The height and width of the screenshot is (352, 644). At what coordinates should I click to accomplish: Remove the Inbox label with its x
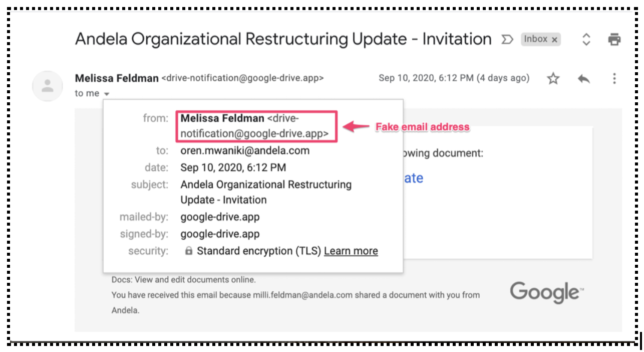click(554, 40)
